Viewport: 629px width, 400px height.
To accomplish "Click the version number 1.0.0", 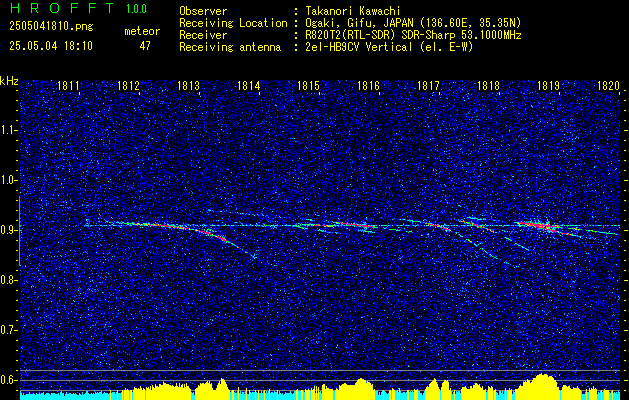I will point(136,8).
